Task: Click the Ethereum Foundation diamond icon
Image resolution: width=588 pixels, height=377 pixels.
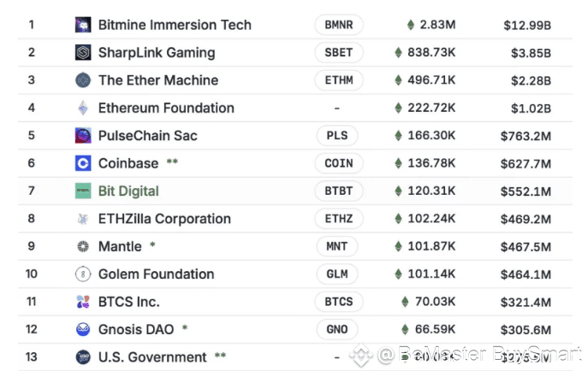Action: (x=83, y=108)
